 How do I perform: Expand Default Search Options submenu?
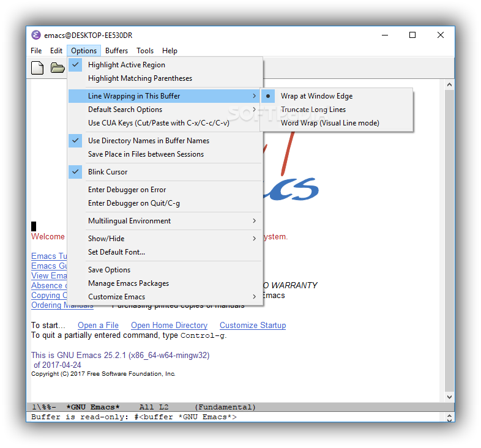click(166, 110)
